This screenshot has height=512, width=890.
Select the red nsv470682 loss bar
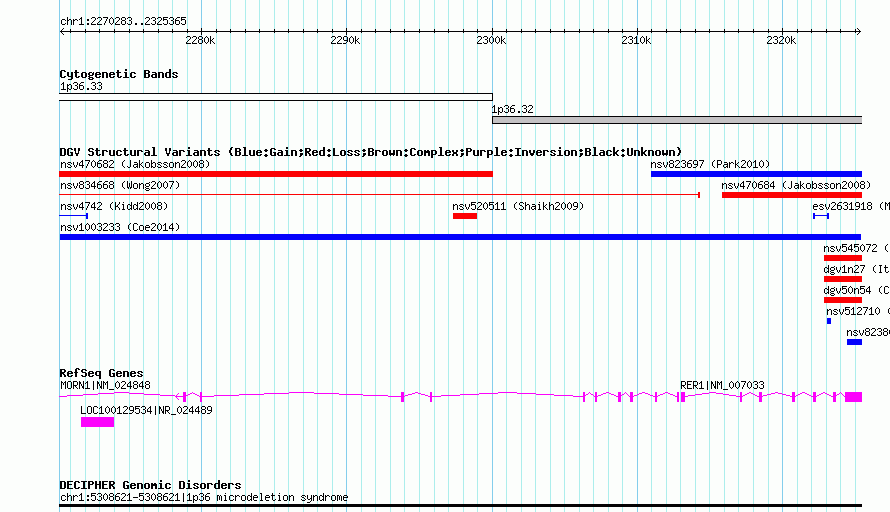coord(276,174)
